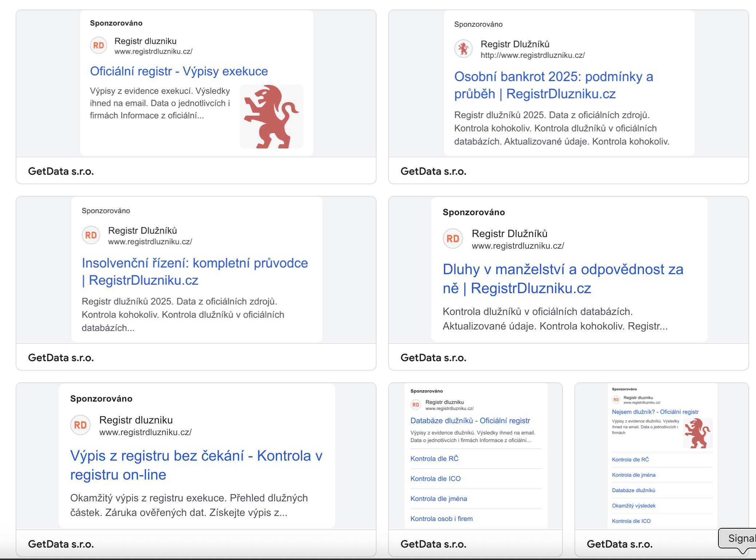Click the http://www.registrdluzniku.cz/ URL in 'Osobní bankrot' ad
The height and width of the screenshot is (560, 756).
point(533,55)
